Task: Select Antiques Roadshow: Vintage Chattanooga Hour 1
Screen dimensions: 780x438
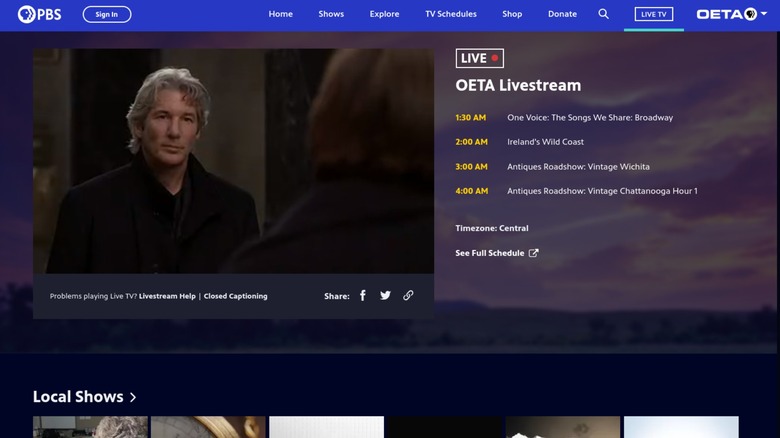Action: click(x=602, y=191)
